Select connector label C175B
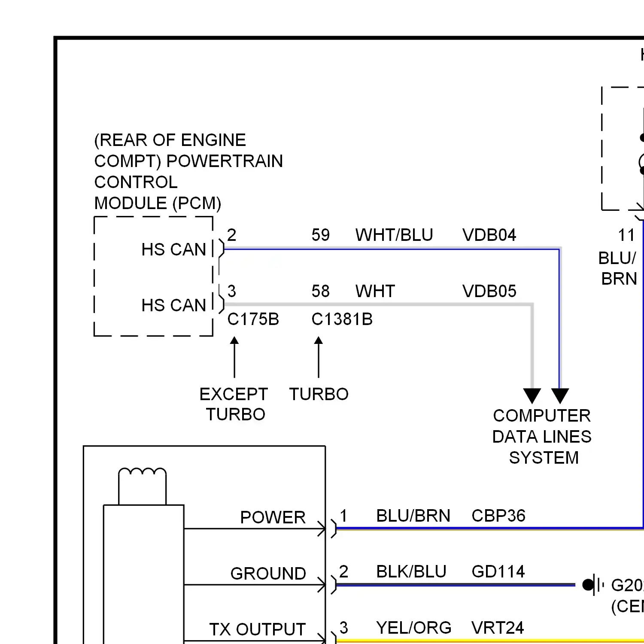The image size is (644, 644). pyautogui.click(x=253, y=319)
